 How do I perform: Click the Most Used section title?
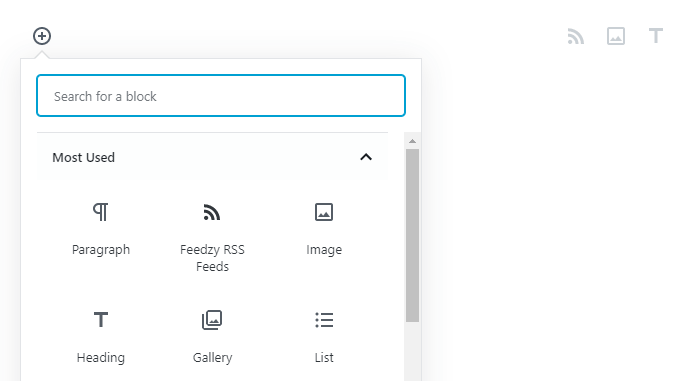(x=83, y=157)
